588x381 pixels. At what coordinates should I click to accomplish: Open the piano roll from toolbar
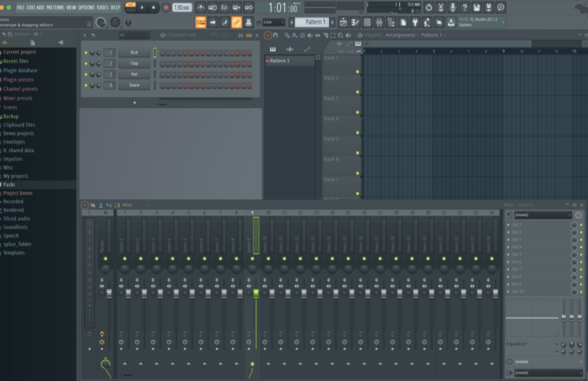click(x=355, y=22)
